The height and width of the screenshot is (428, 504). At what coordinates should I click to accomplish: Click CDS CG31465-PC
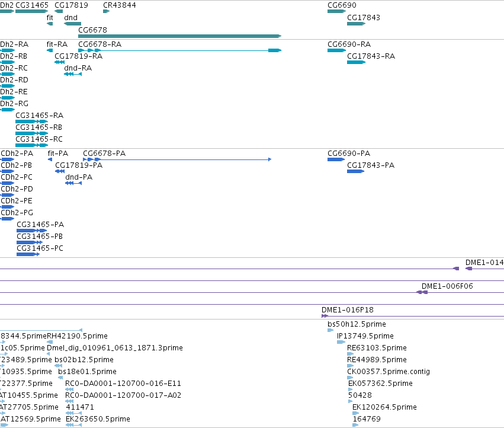click(x=28, y=254)
